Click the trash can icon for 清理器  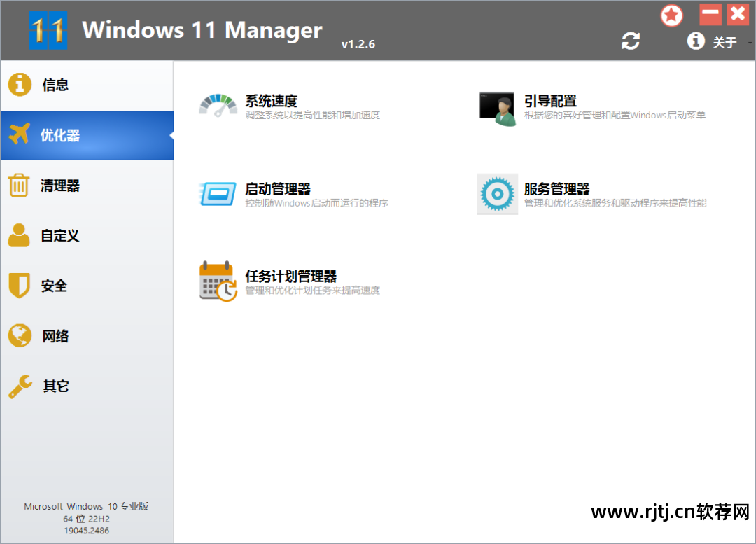[20, 186]
